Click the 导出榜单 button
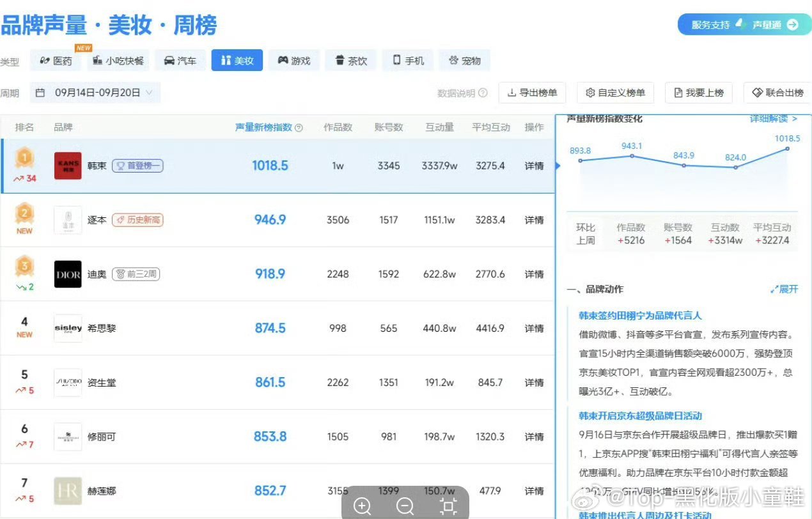This screenshot has width=812, height=519. (x=532, y=93)
